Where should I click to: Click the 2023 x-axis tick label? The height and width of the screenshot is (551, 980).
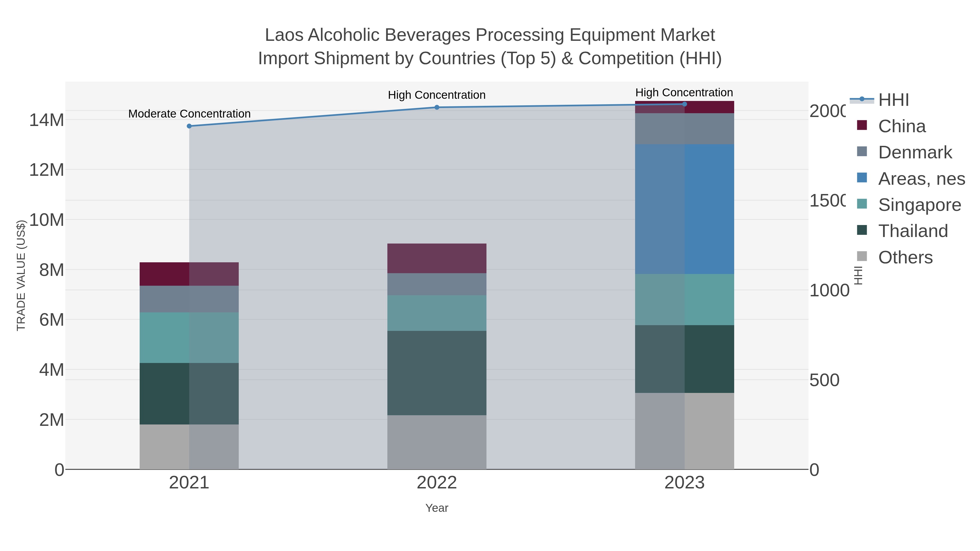point(684,482)
